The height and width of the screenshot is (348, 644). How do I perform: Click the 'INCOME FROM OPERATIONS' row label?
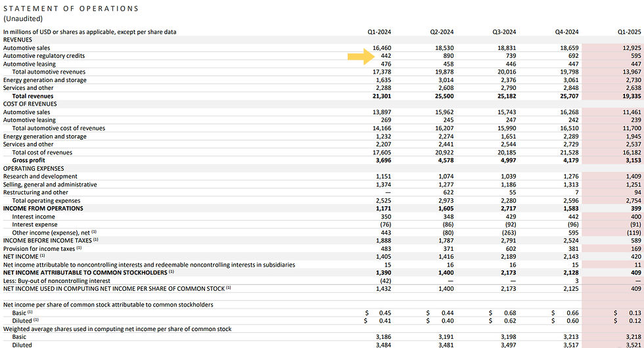click(43, 209)
